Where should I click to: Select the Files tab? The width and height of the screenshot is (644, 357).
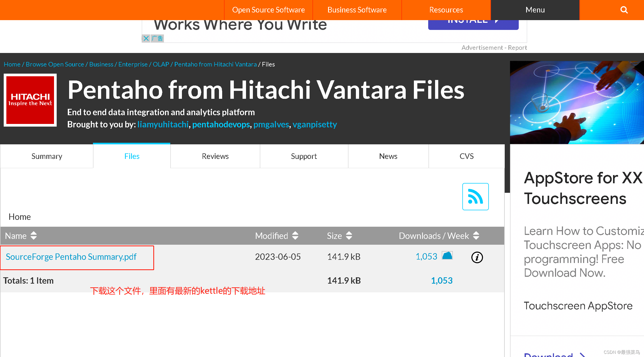click(132, 156)
